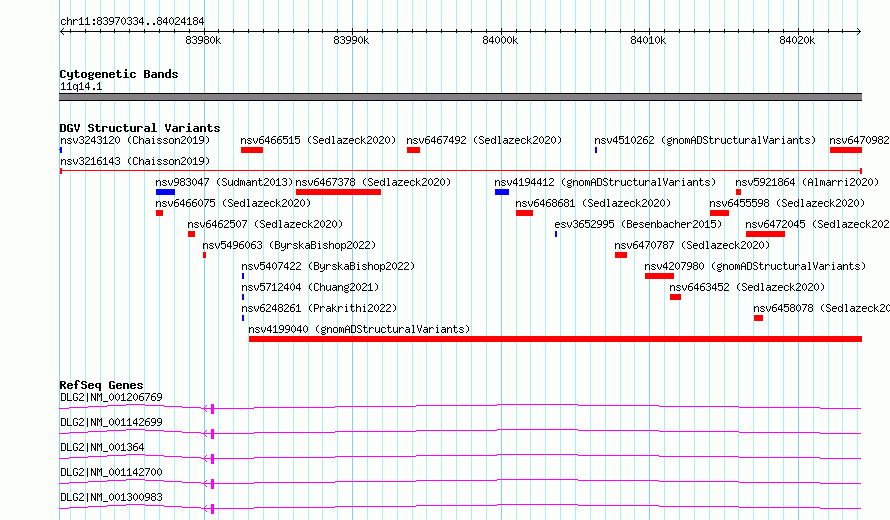This screenshot has height=520, width=890.
Task: Open the nsv6467492 (Sedlazeck2020) variant label
Action: 484,140
